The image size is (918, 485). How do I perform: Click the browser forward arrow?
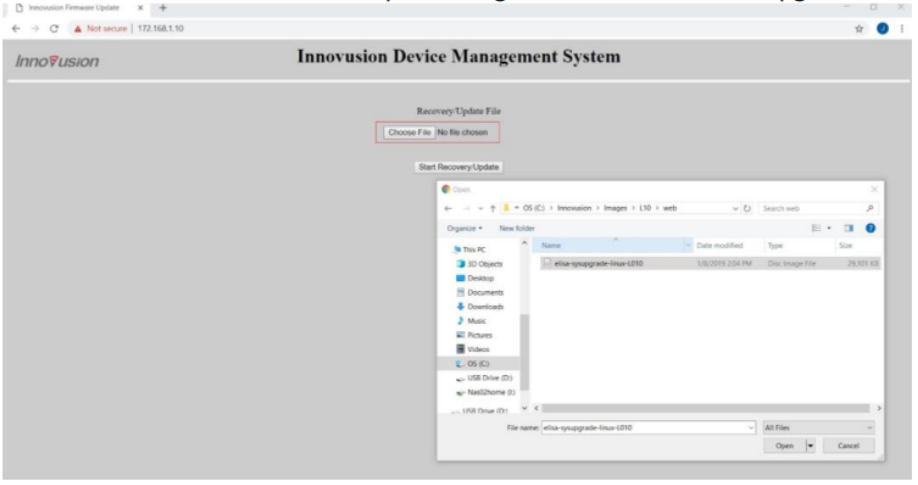35,28
